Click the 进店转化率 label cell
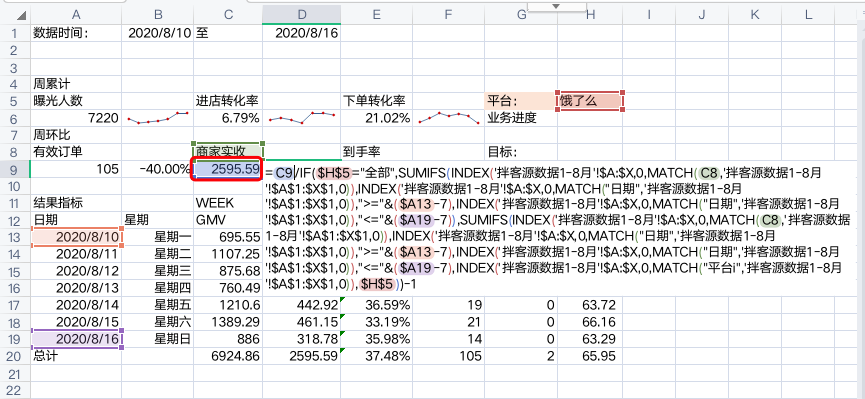Screen dimensions: 865x399 point(227,101)
